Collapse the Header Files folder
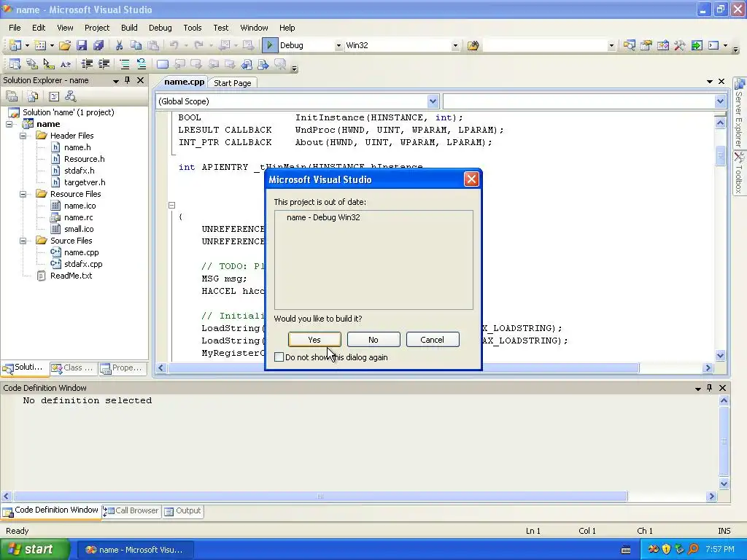The height and width of the screenshot is (560, 747). 23,136
